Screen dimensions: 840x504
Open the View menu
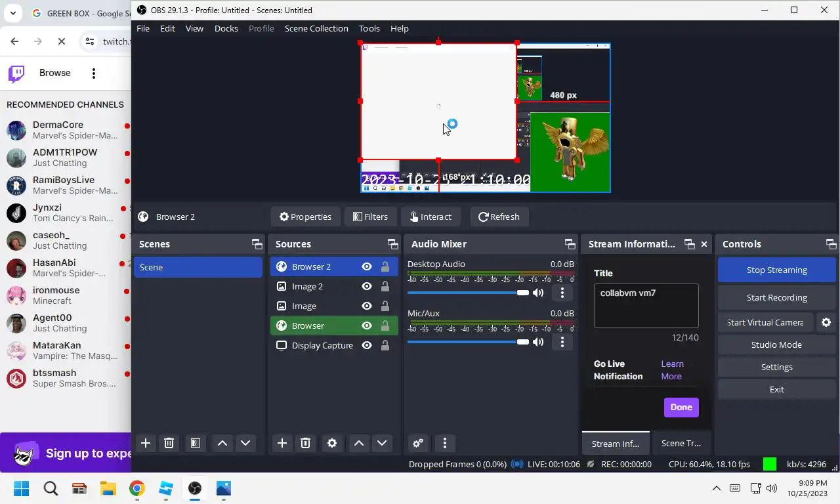click(x=194, y=28)
